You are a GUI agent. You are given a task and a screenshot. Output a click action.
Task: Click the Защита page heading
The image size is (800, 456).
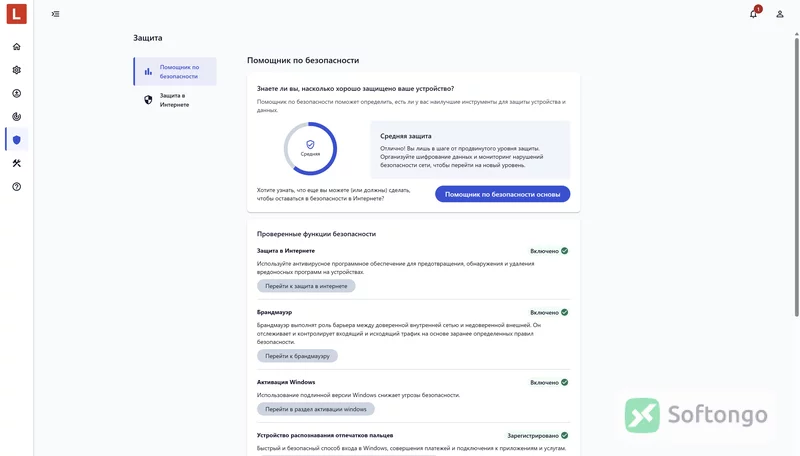click(148, 38)
